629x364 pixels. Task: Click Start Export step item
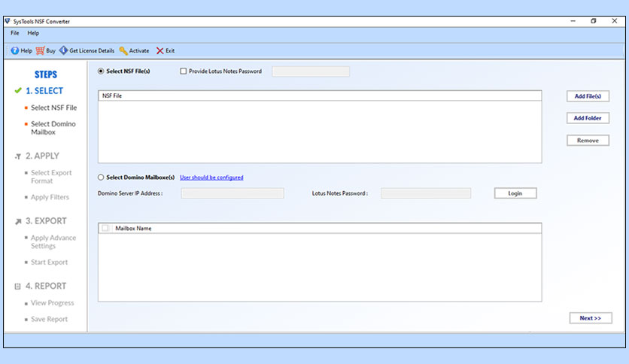pos(50,262)
